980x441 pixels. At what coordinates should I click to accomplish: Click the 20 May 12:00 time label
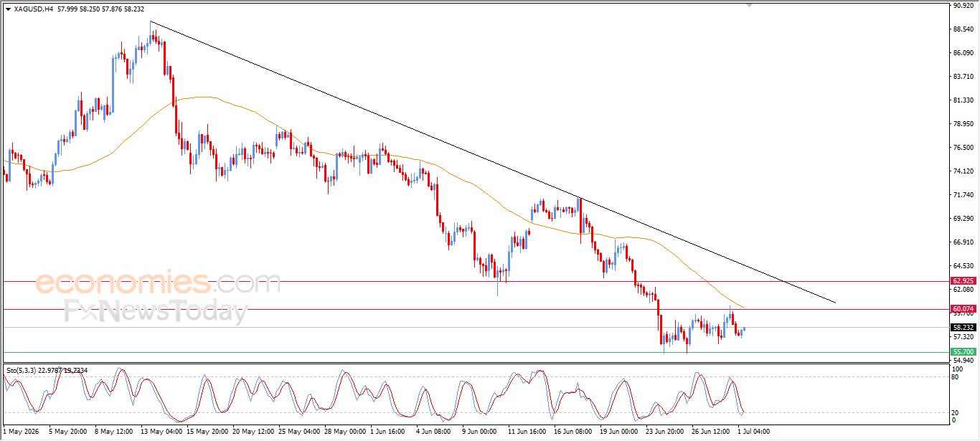(x=255, y=432)
